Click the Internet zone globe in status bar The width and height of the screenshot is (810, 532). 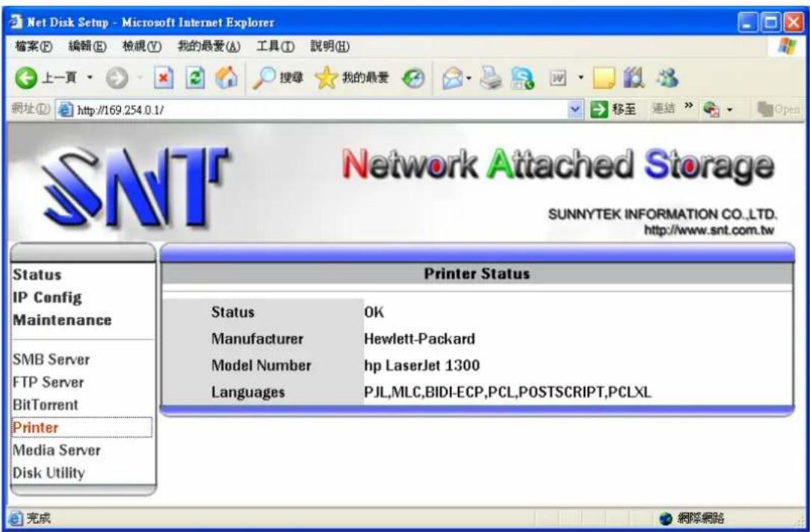pos(666,518)
